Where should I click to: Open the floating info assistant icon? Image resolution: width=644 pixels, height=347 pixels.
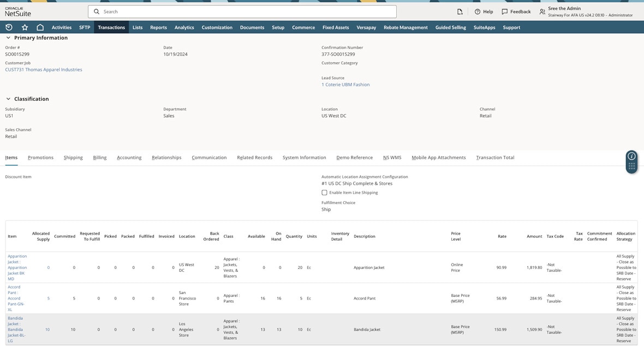coord(631,156)
